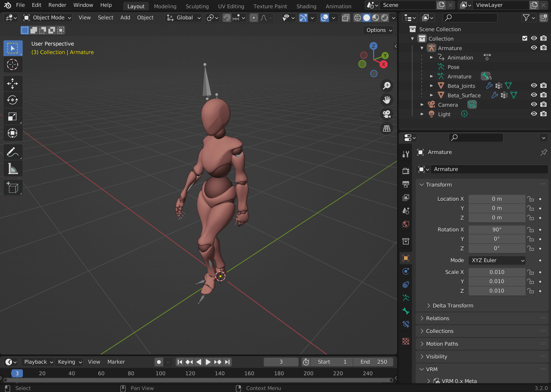The width and height of the screenshot is (551, 392).
Task: Activate the Transform tool
Action: pos(13,133)
